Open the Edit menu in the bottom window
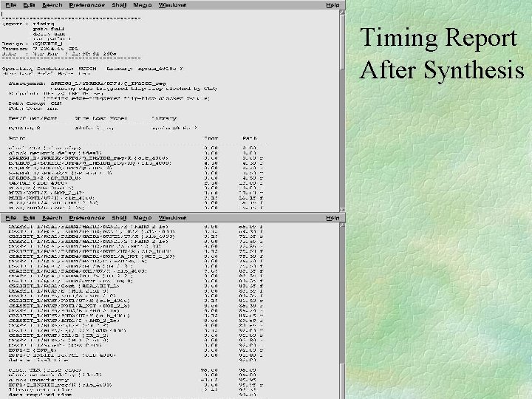The height and width of the screenshot is (399, 532). (29, 218)
